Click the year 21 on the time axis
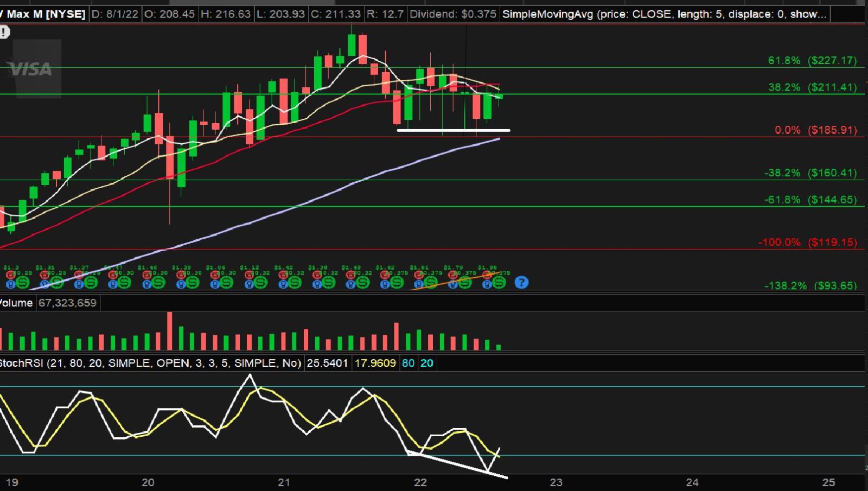 click(284, 482)
